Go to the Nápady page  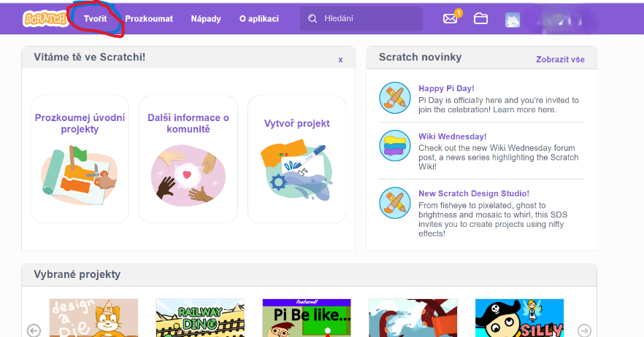206,18
